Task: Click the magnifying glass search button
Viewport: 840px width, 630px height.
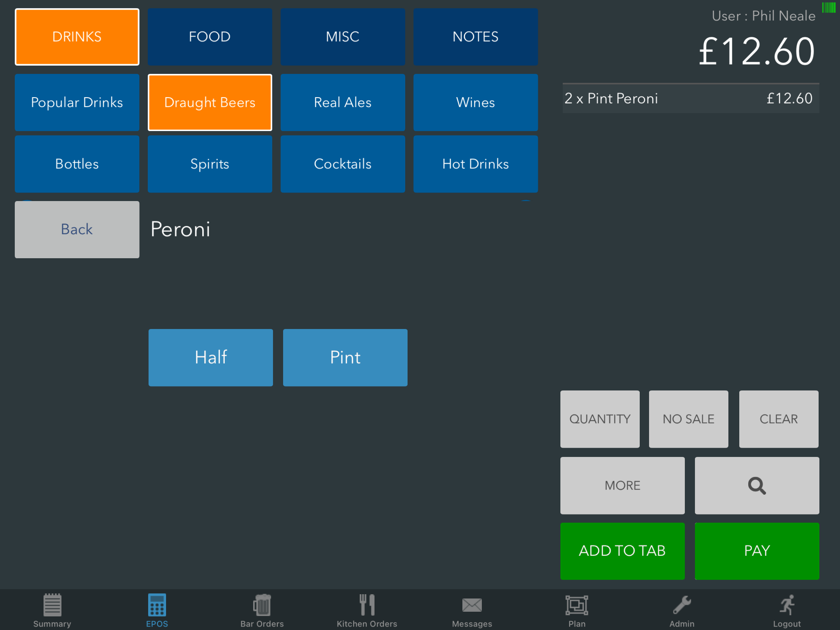Action: [757, 485]
